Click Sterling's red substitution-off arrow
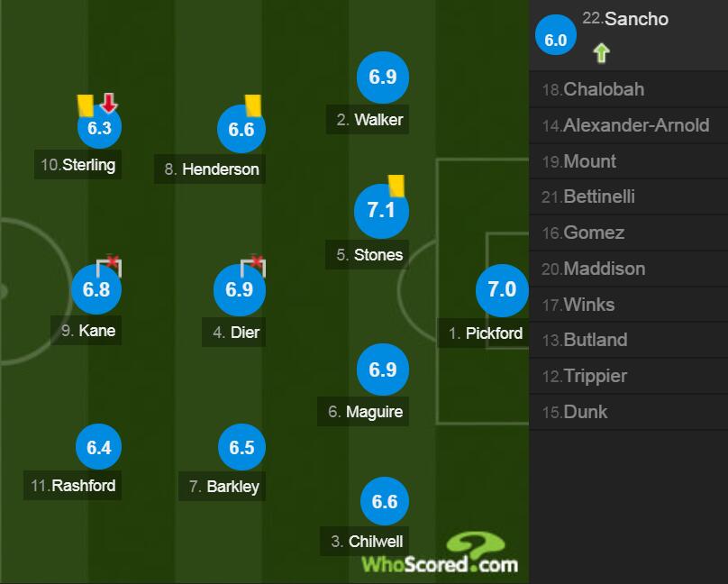This screenshot has width=728, height=584. (109, 104)
